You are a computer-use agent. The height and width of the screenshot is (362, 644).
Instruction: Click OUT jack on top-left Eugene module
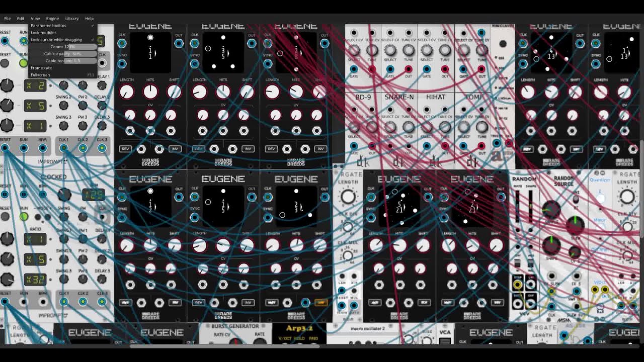coord(179,44)
